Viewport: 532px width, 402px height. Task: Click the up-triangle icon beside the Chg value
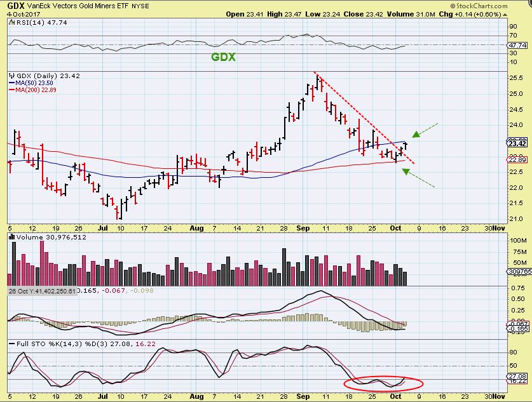click(505, 15)
